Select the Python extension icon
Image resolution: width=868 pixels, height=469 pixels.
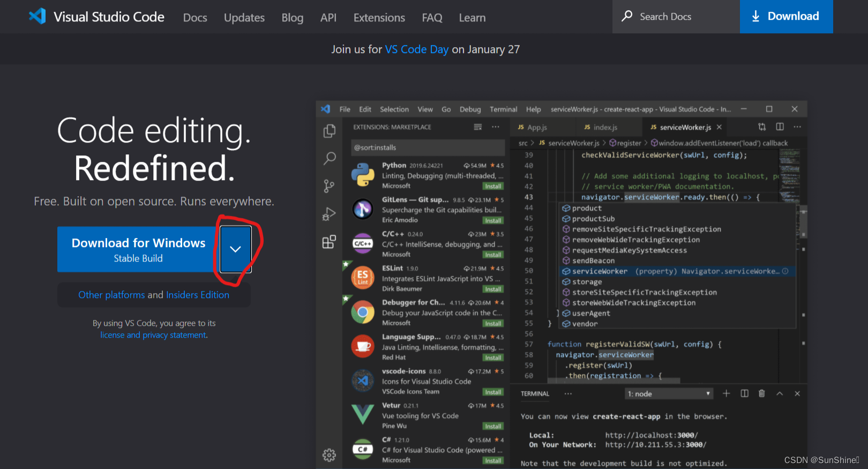[x=363, y=175]
